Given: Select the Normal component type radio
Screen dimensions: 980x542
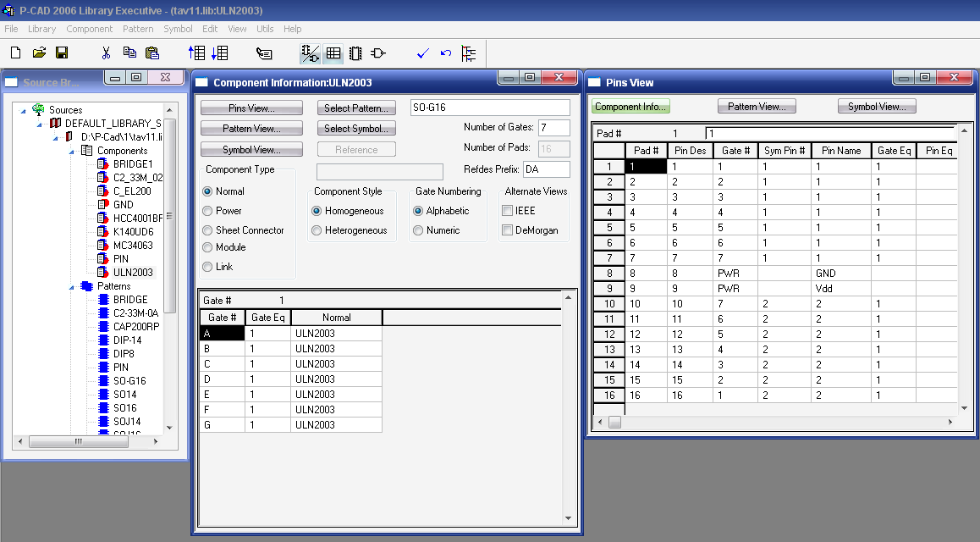Looking at the screenshot, I should [x=207, y=191].
